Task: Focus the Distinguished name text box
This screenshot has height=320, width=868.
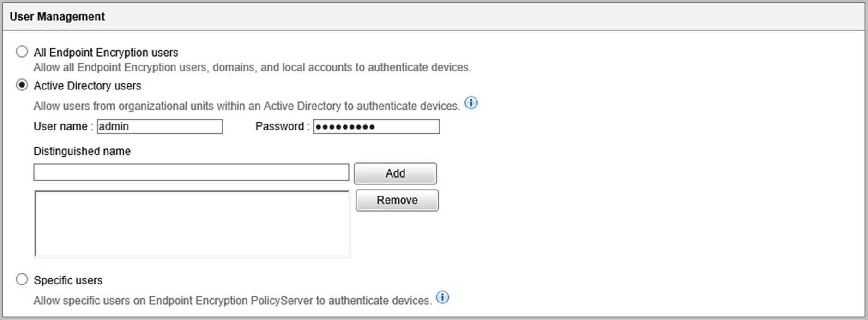Action: click(x=191, y=172)
